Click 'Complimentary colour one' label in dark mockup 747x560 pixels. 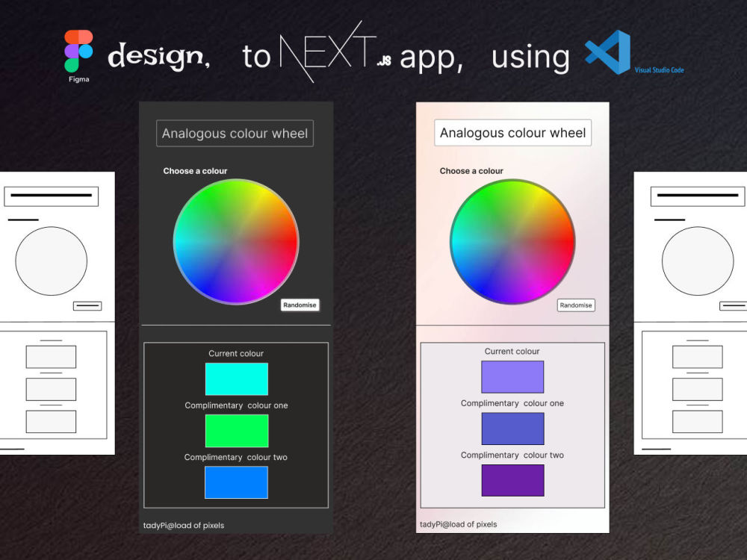tap(236, 405)
